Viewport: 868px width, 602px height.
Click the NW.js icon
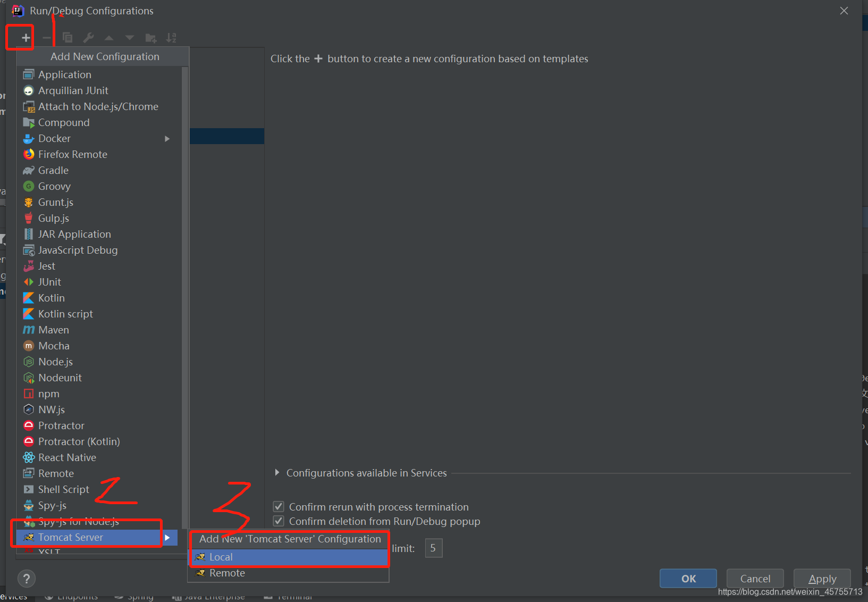click(x=29, y=409)
